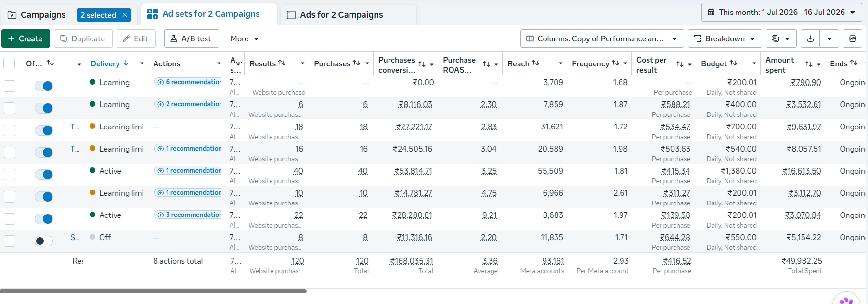Image resolution: width=868 pixels, height=304 pixels.
Task: Click the calendar icon in date range
Action: click(x=711, y=12)
